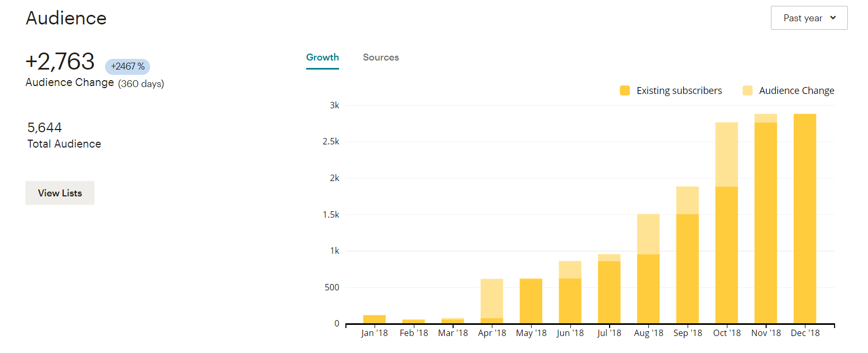
Task: Switch to the Sources tab
Action: 380,57
